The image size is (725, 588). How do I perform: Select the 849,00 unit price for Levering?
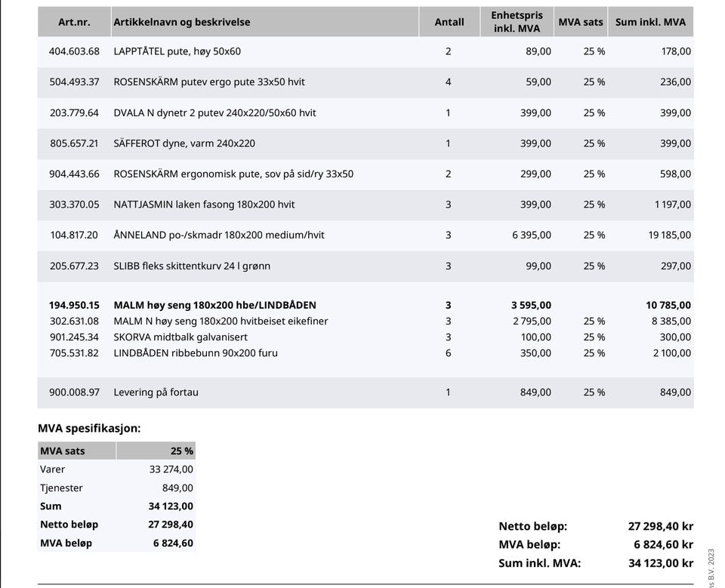tap(535, 392)
